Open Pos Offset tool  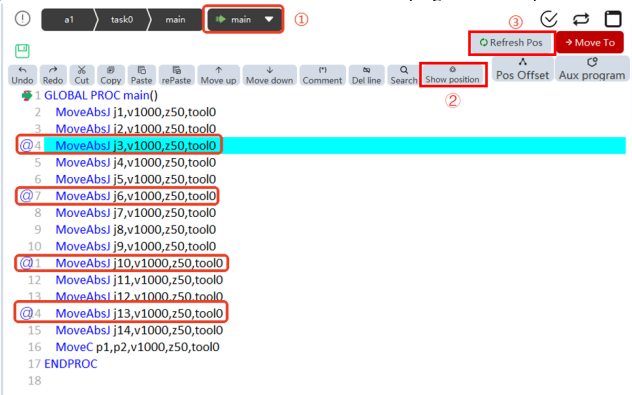pyautogui.click(x=522, y=69)
